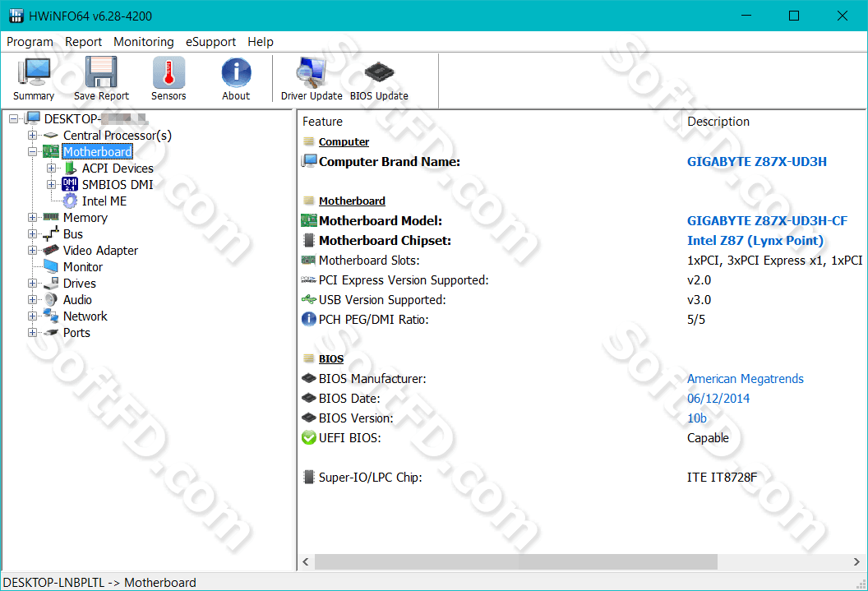Click the HWiNFO64 title bar app icon

(x=16, y=16)
